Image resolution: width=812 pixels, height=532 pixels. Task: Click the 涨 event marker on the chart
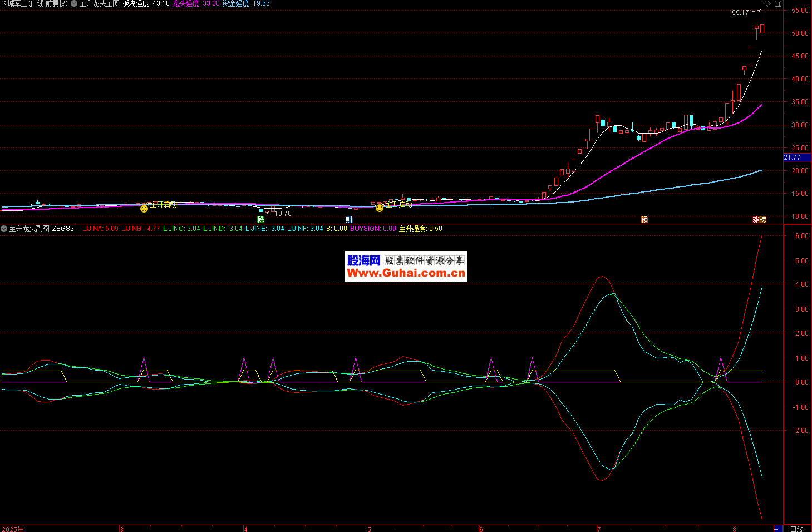click(x=756, y=220)
